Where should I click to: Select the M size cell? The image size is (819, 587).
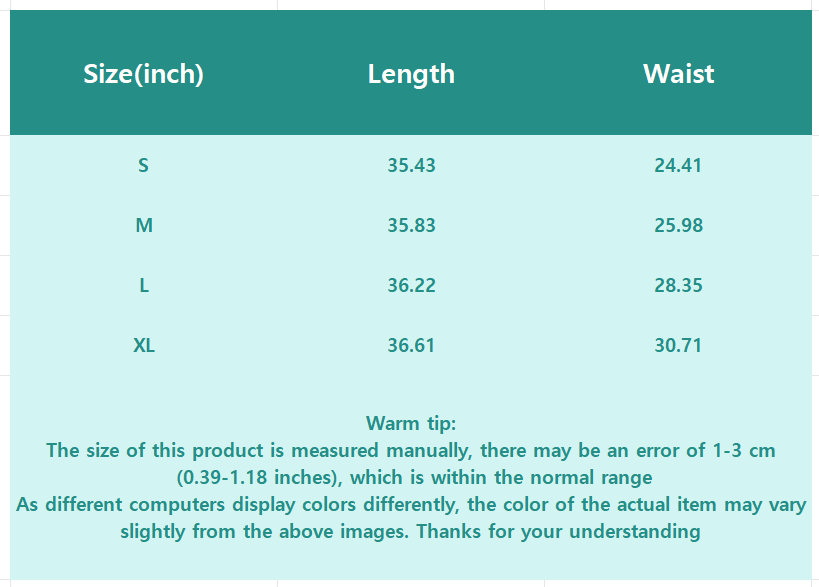tap(144, 225)
